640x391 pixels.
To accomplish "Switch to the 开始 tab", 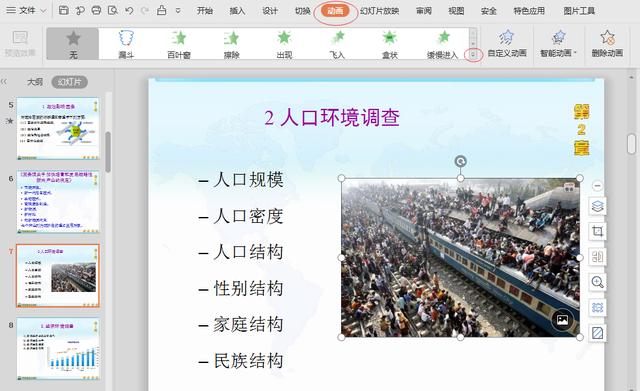I will click(x=204, y=11).
